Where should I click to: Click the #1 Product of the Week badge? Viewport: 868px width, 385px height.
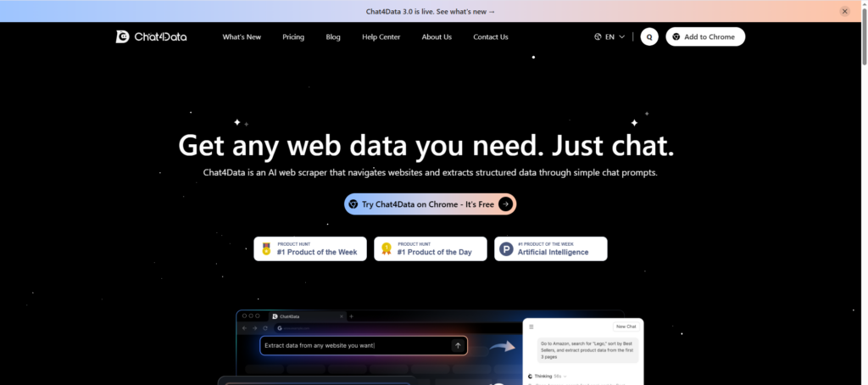click(x=310, y=248)
